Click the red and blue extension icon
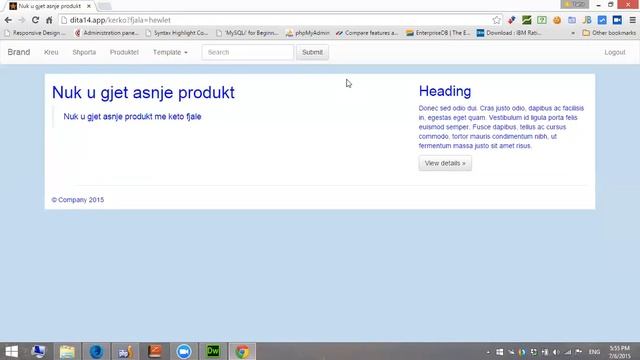The width and height of the screenshot is (640, 360). coord(511,20)
